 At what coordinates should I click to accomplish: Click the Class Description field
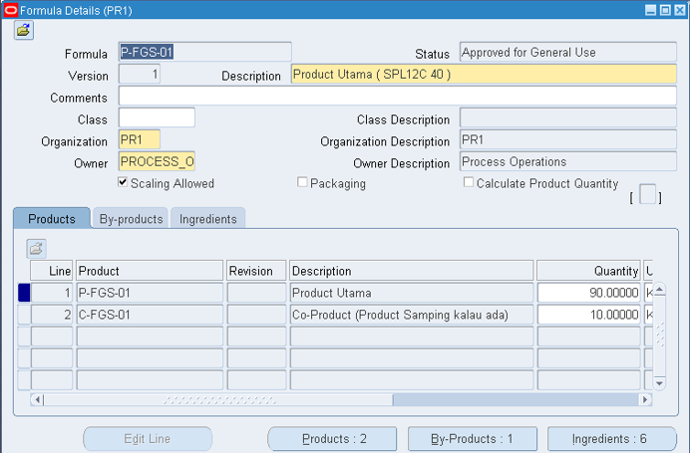click(568, 118)
